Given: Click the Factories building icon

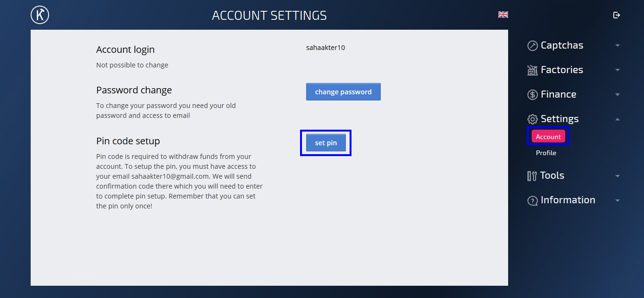Looking at the screenshot, I should (532, 70).
